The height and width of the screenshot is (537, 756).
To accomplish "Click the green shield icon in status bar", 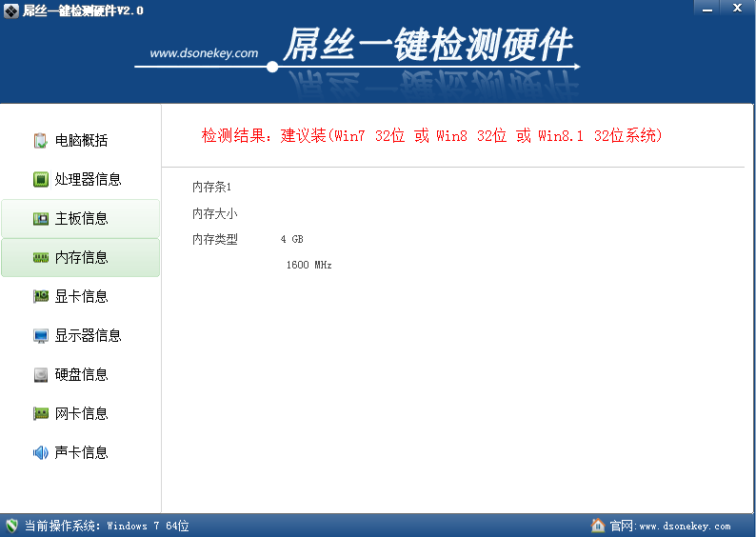I will coord(11,526).
